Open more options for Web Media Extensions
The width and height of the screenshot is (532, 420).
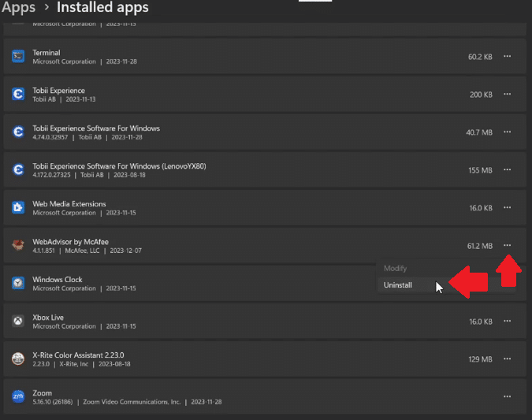[x=508, y=207]
